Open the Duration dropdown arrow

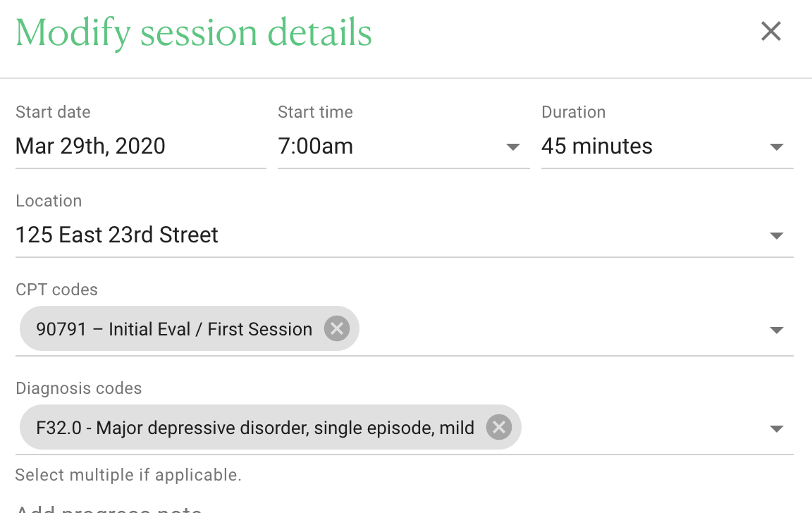click(x=776, y=147)
